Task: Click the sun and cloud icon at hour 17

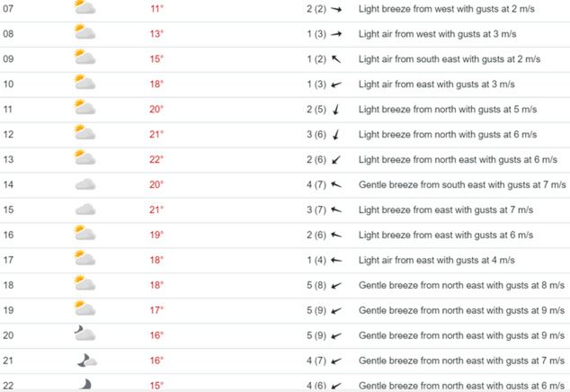Action: (85, 260)
